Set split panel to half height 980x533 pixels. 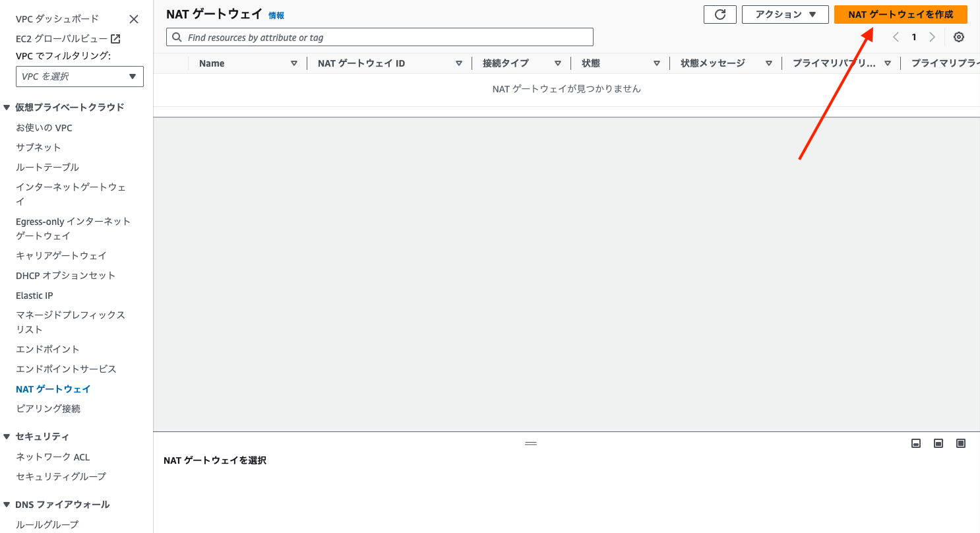[938, 443]
